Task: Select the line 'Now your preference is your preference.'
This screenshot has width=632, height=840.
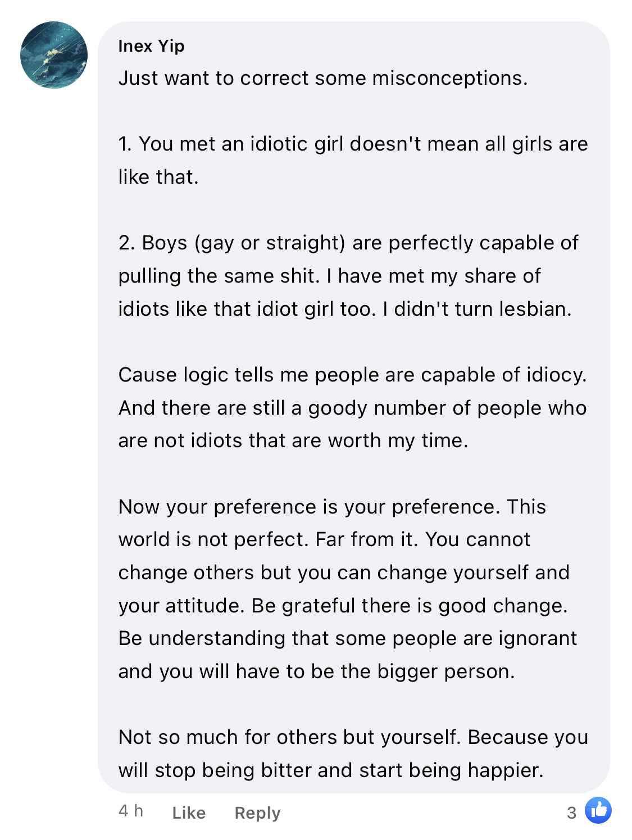Action: (332, 507)
